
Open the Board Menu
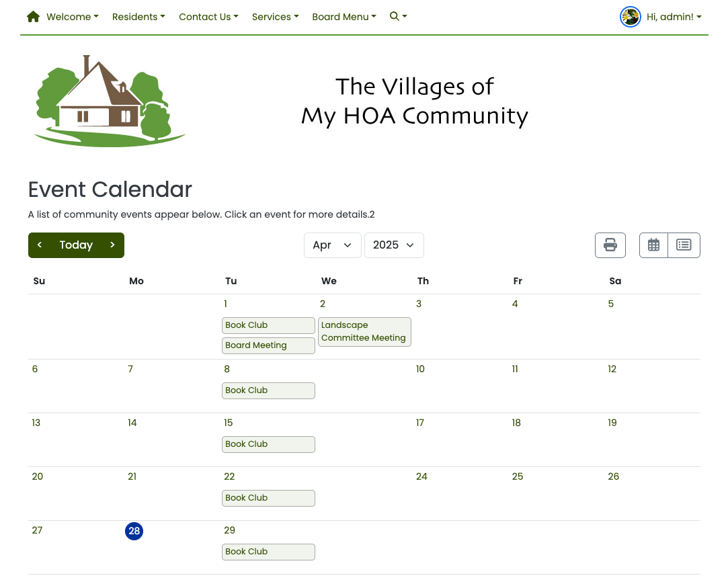tap(344, 16)
